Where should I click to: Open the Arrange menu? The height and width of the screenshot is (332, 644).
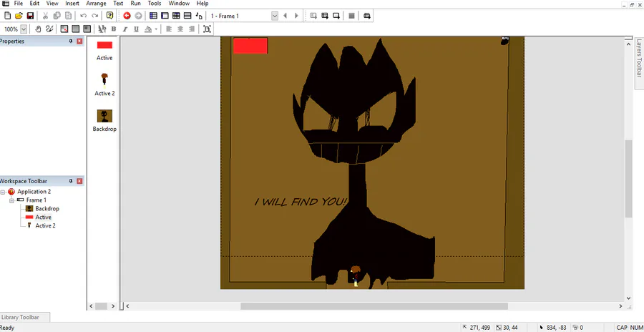(x=96, y=4)
